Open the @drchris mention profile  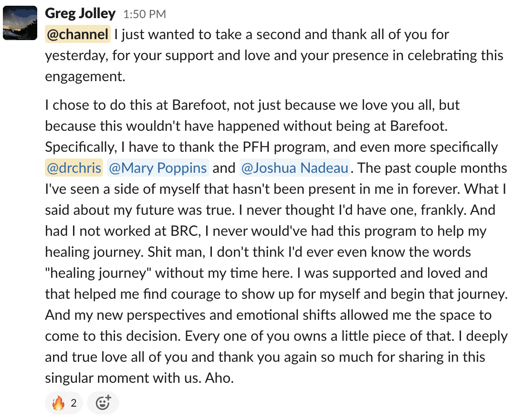pos(74,168)
